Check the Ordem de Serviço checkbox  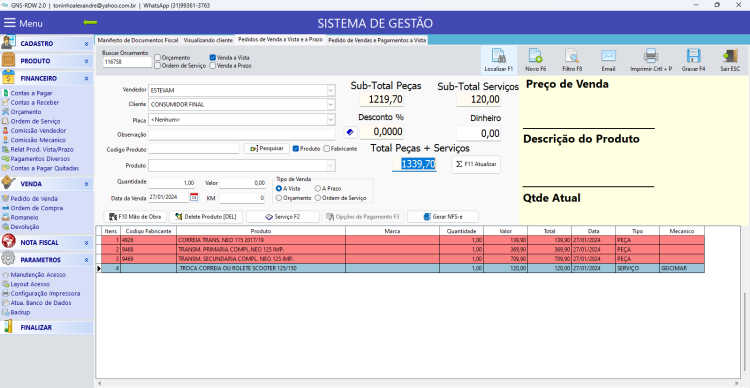tap(157, 66)
